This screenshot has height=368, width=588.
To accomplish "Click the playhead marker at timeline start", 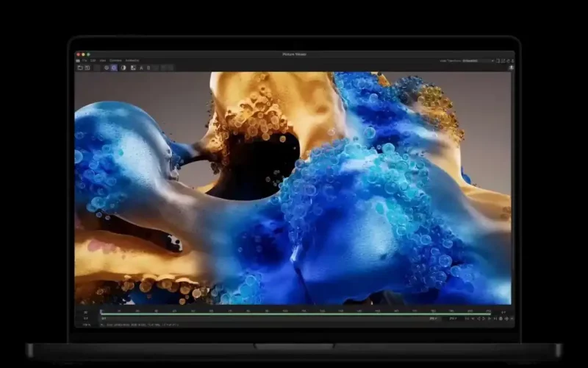I will pyautogui.click(x=101, y=311).
